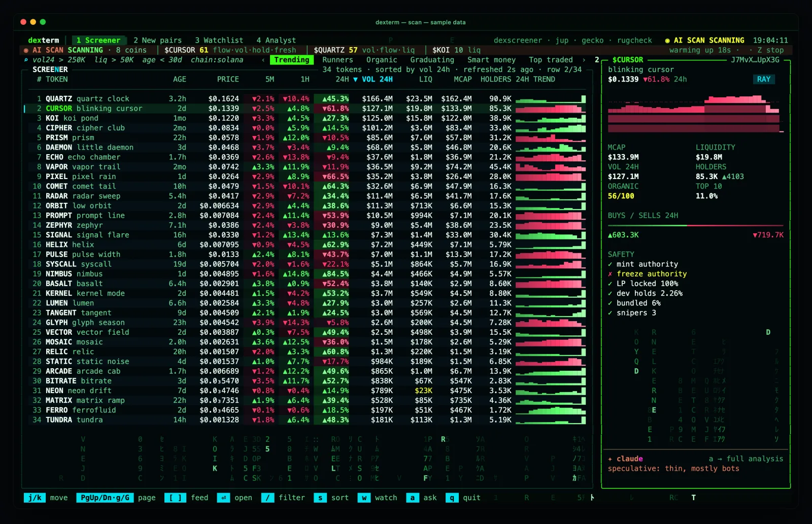The image size is (812, 524).
Task: Open the gecko link
Action: tap(592, 40)
